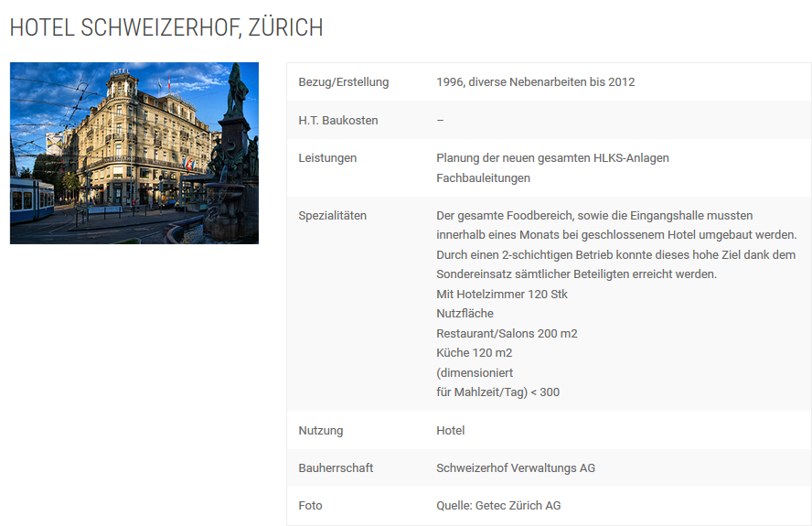Click 'Küche 120 m2' line
Image resolution: width=812 pixels, height=526 pixels.
pyautogui.click(x=475, y=353)
